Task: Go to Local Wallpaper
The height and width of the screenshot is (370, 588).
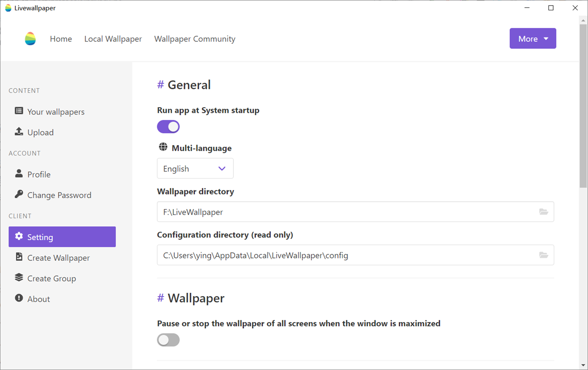Action: pos(113,39)
